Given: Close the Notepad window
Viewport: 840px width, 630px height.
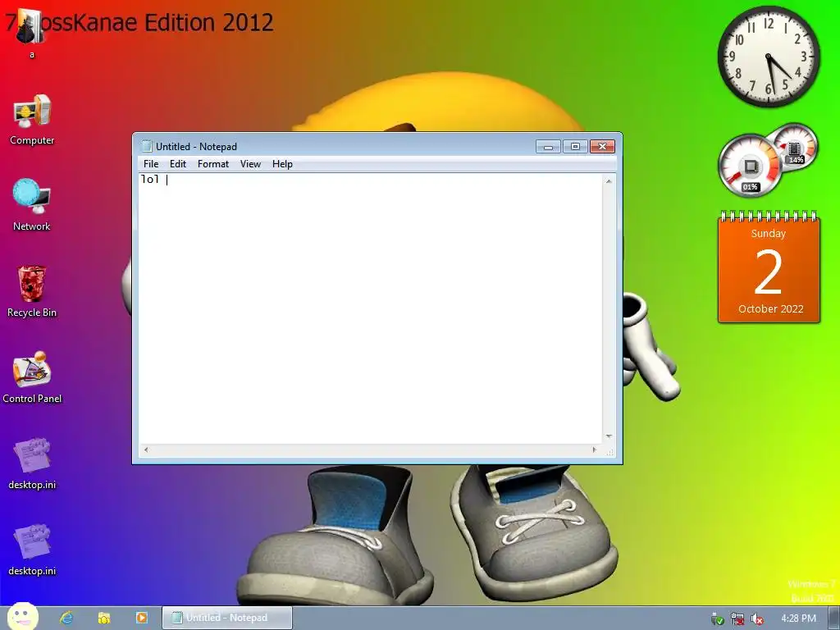Looking at the screenshot, I should coord(603,146).
